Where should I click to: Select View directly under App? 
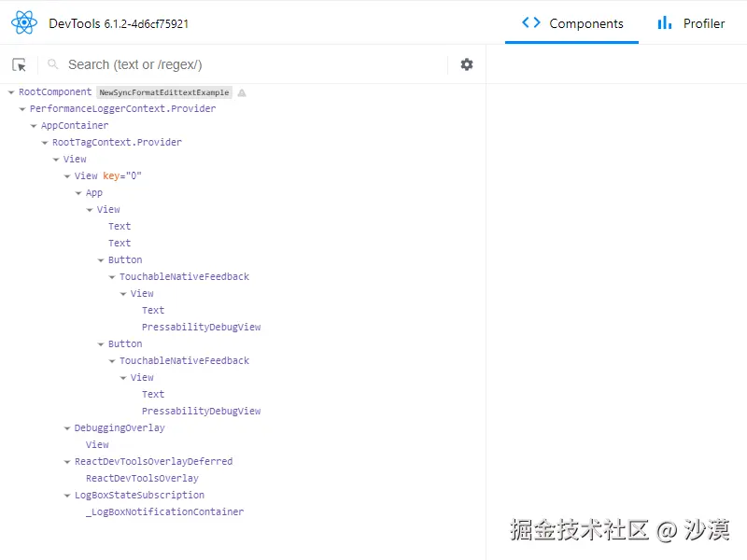click(108, 209)
